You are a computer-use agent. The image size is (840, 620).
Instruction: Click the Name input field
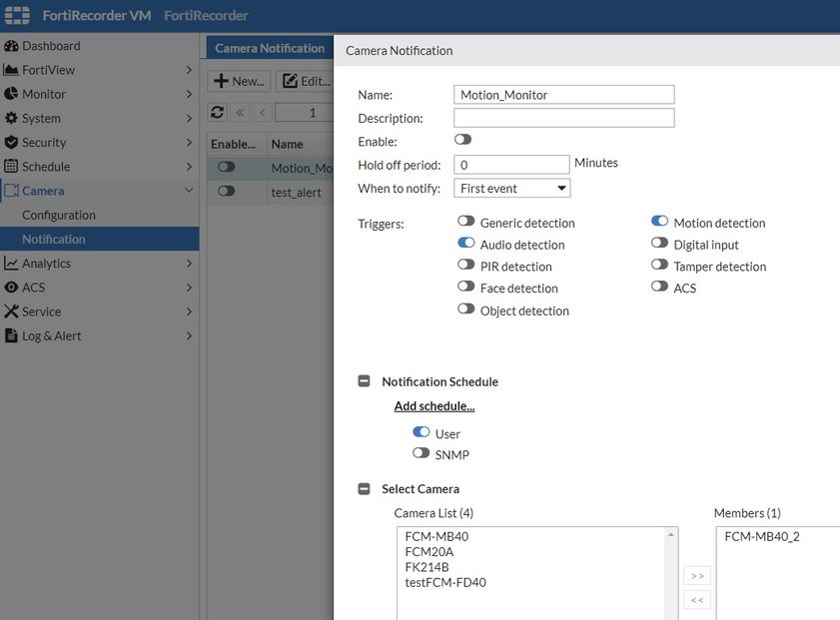pyautogui.click(x=564, y=95)
